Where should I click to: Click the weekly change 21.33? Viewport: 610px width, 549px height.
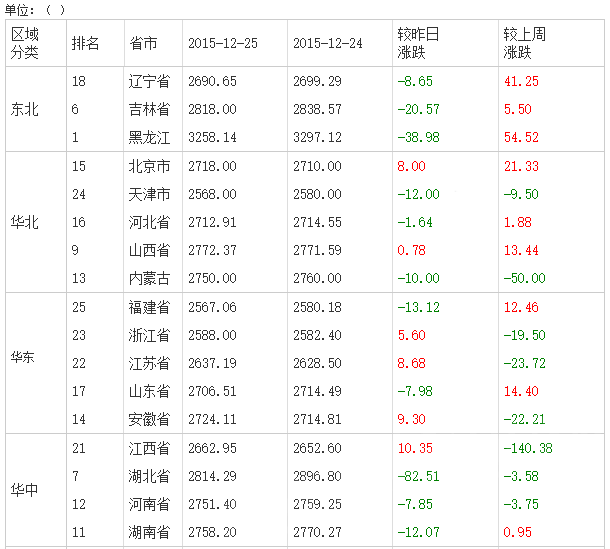tap(521, 166)
